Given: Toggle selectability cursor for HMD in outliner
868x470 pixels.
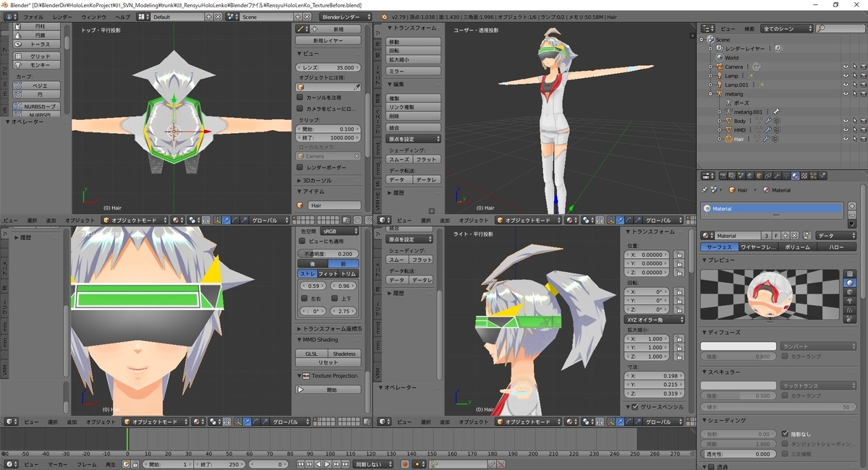Looking at the screenshot, I should coord(854,130).
